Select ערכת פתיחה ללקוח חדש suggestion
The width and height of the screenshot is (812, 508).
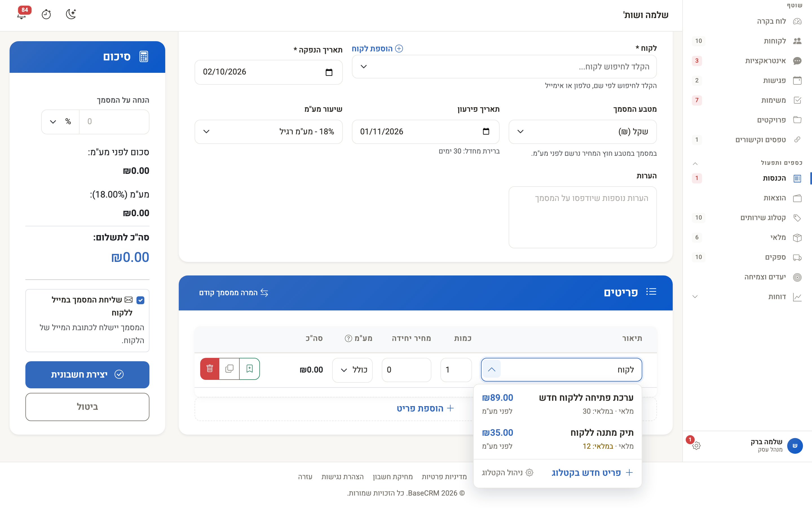557,404
